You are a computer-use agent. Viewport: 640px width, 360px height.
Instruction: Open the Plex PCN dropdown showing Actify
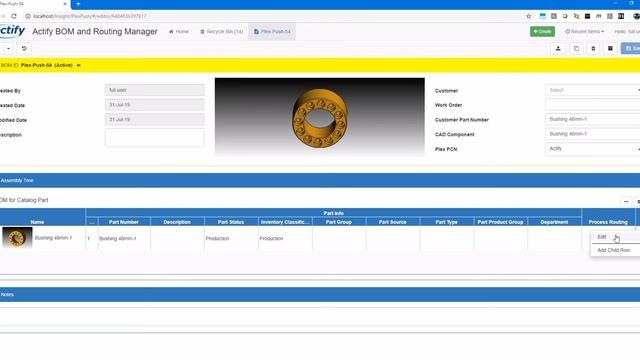tap(593, 149)
